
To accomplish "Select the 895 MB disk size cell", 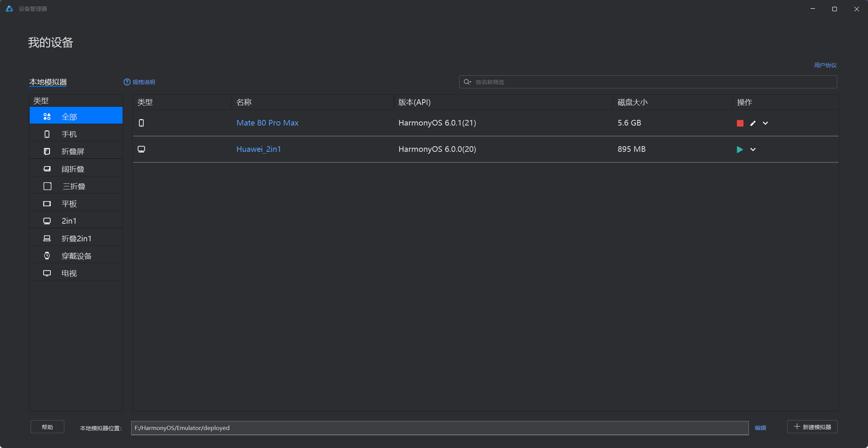I will click(x=632, y=149).
